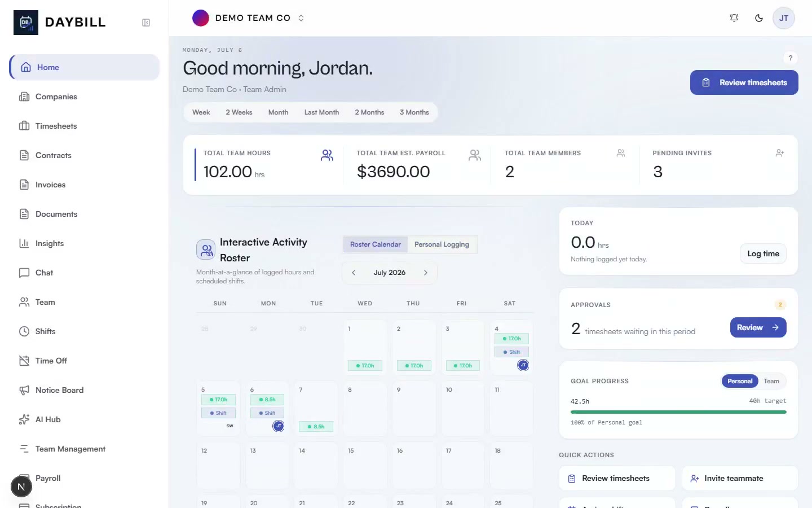812x508 pixels.
Task: Open Companies page
Action: click(85, 97)
